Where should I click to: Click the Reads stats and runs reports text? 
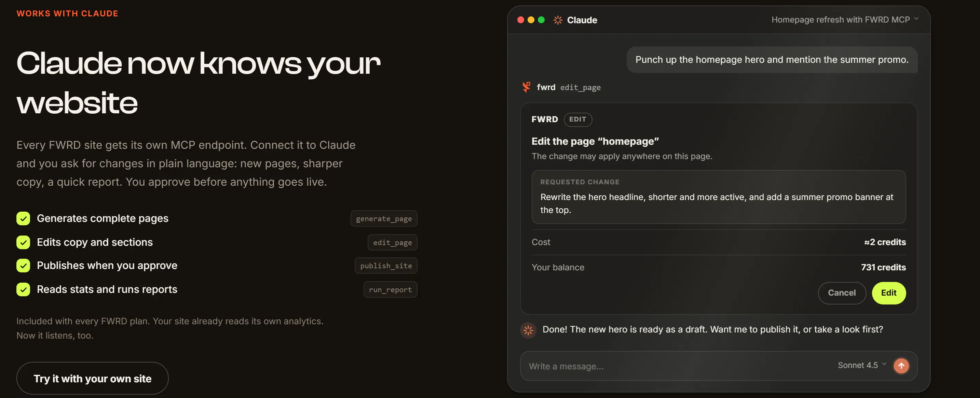(x=107, y=289)
